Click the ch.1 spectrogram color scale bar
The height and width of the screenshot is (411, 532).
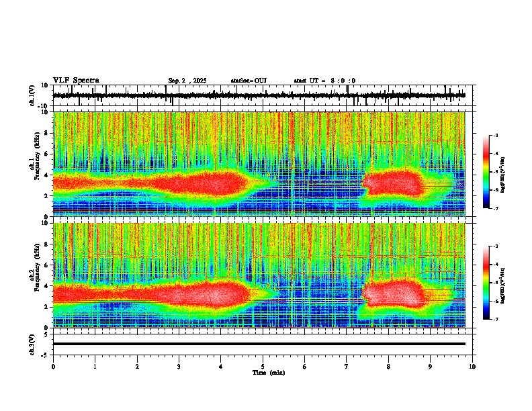[x=486, y=172]
